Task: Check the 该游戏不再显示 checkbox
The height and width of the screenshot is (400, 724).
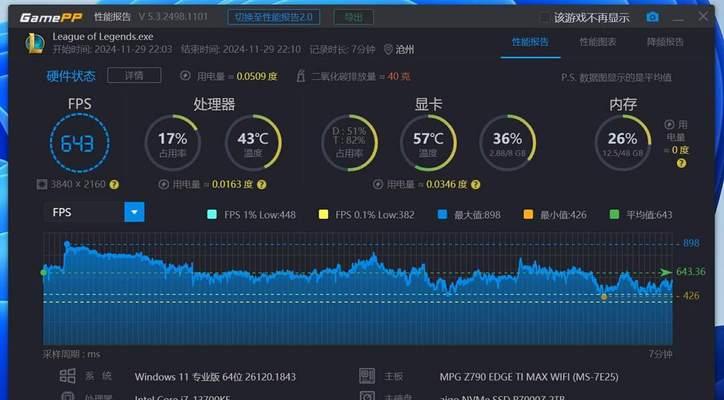Action: click(545, 18)
